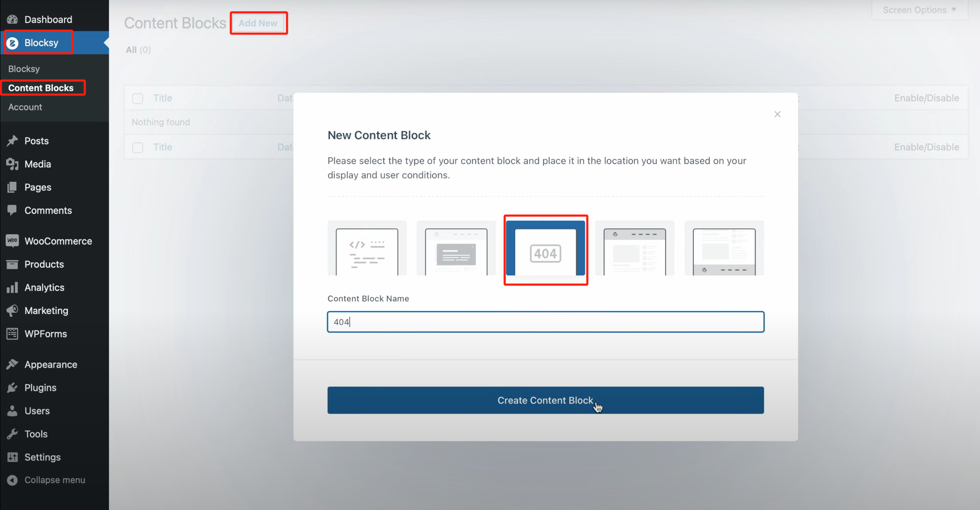
Task: Focus the Content Block Name input field
Action: 545,322
